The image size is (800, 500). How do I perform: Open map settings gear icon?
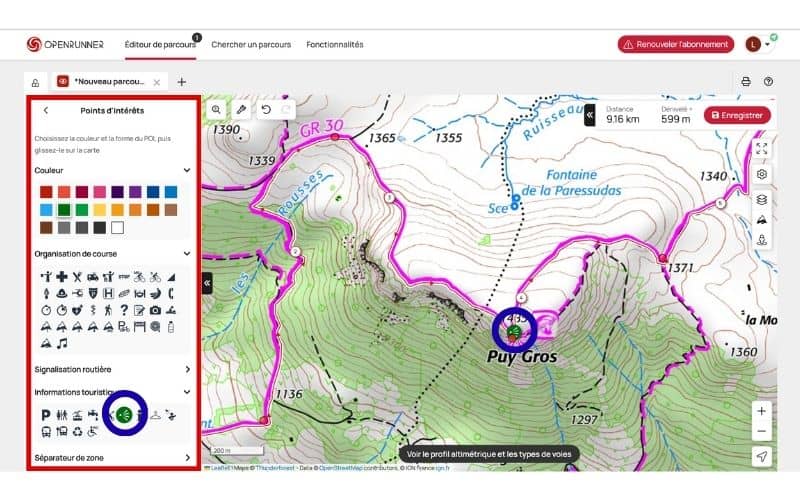pyautogui.click(x=762, y=174)
